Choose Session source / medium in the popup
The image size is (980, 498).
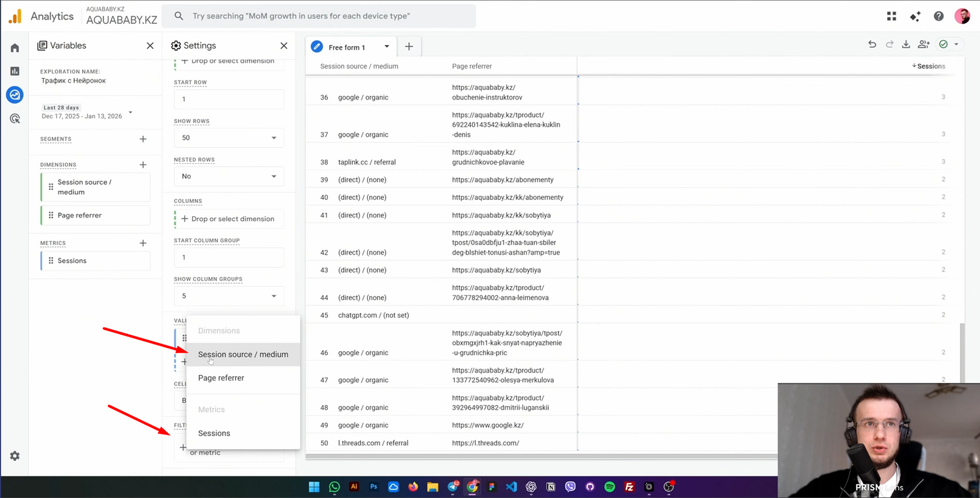(x=243, y=354)
